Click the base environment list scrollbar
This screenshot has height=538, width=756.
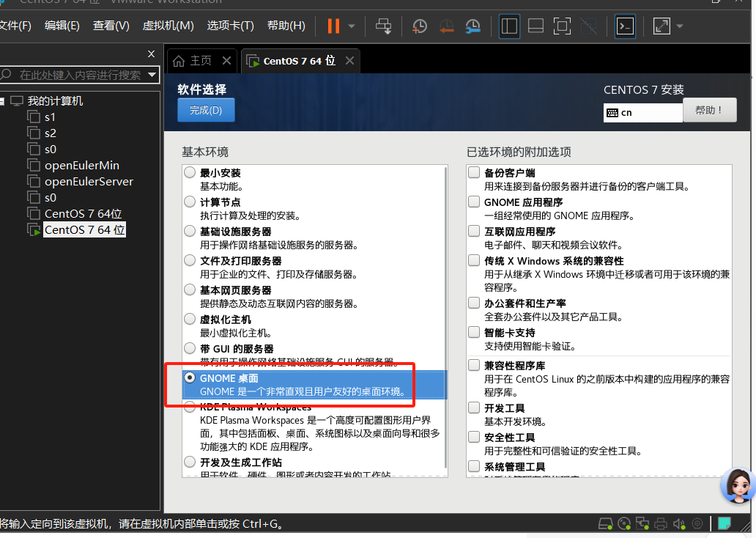[445, 318]
